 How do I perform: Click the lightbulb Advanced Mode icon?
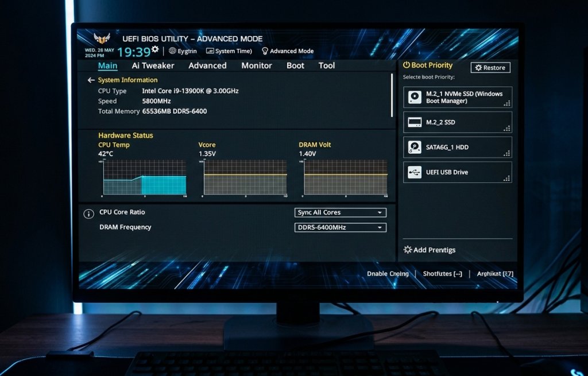pyautogui.click(x=265, y=51)
